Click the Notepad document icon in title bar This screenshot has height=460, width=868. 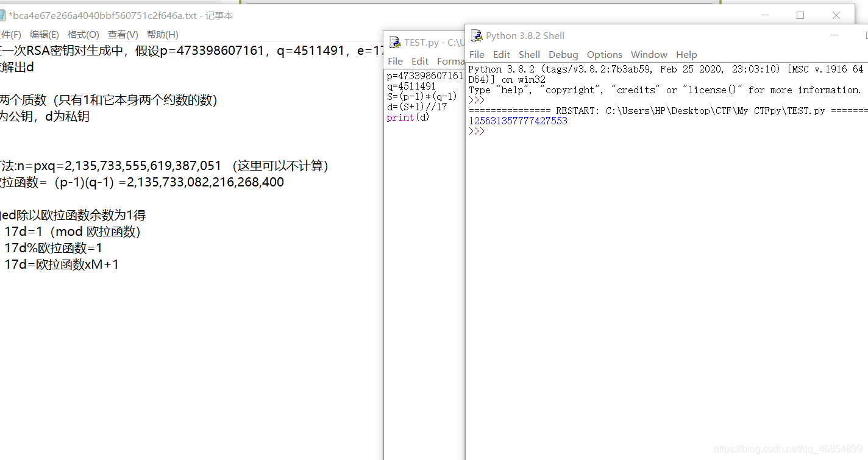tap(2, 15)
